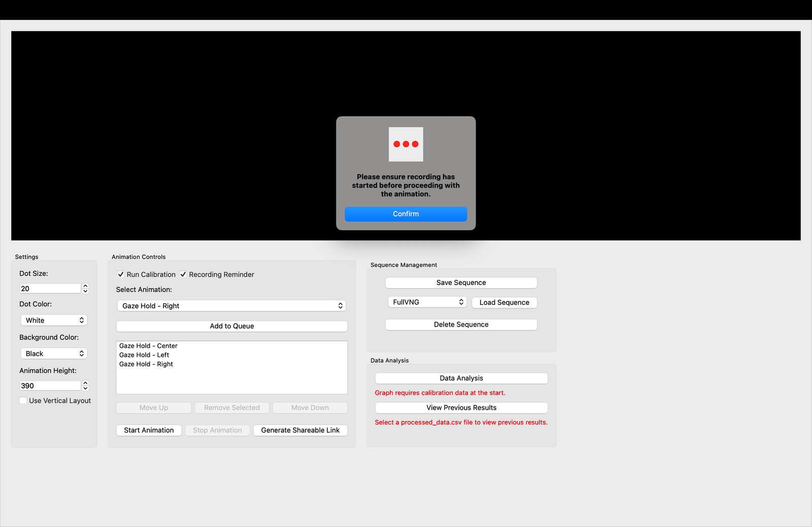This screenshot has width=812, height=527.
Task: Disable the Recording Reminder checkbox
Action: [x=183, y=274]
